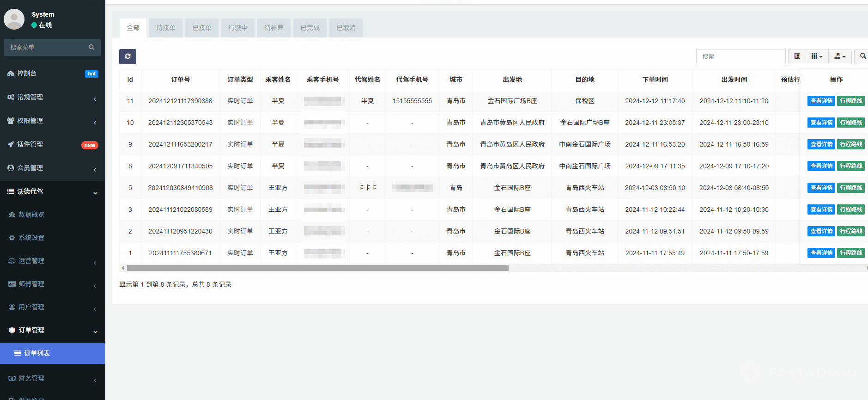This screenshot has height=400, width=868.
Task: Click 查看详情 for order Id 11
Action: 821,101
